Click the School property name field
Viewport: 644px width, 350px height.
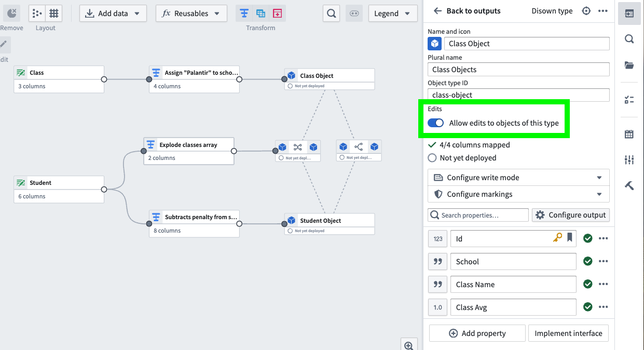[x=513, y=262]
